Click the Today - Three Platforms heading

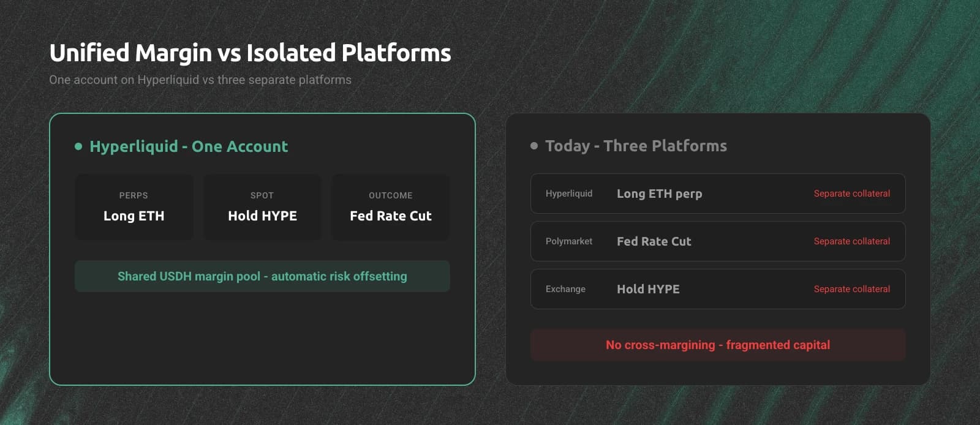[x=636, y=146]
